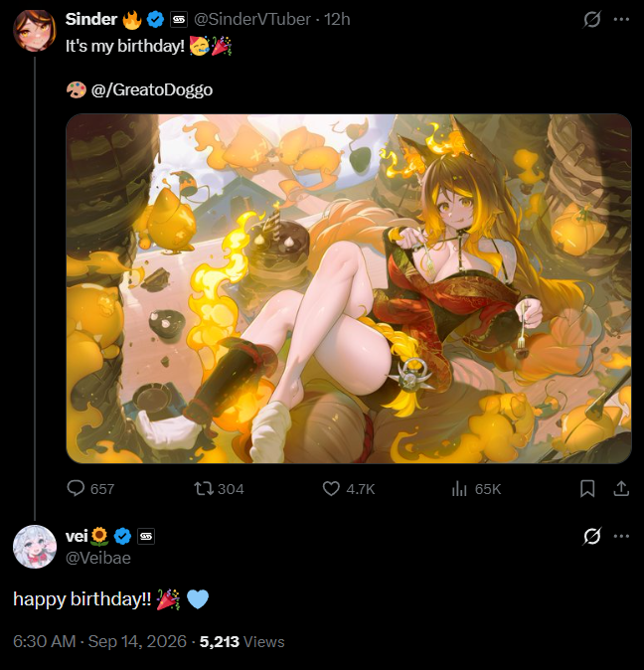The image size is (644, 670).
Task: Open more options on vei's reply
Action: (x=621, y=536)
